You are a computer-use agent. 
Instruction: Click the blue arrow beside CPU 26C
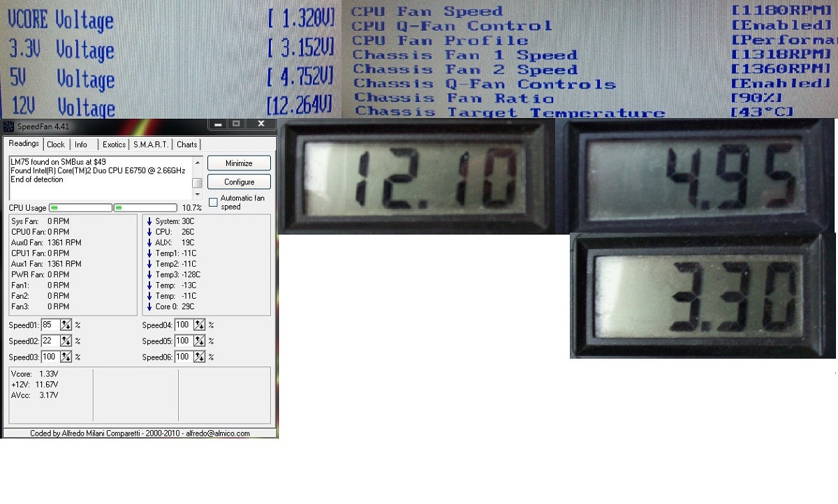tap(149, 232)
